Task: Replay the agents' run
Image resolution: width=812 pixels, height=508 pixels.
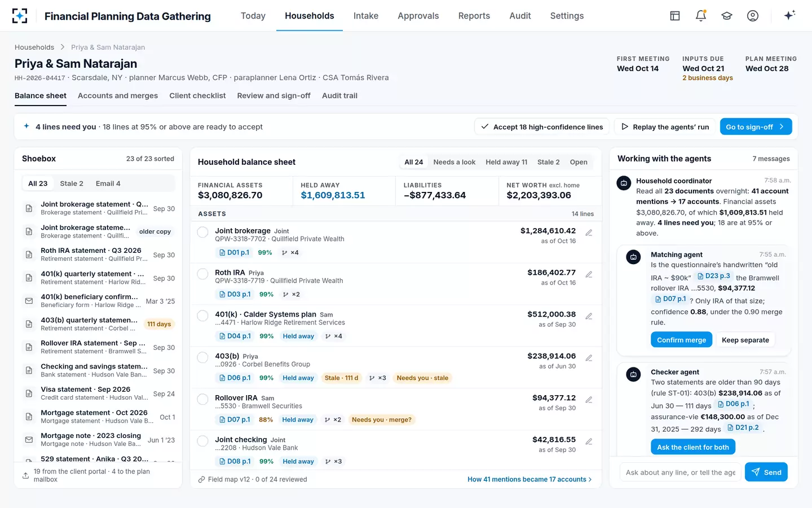Action: point(665,127)
